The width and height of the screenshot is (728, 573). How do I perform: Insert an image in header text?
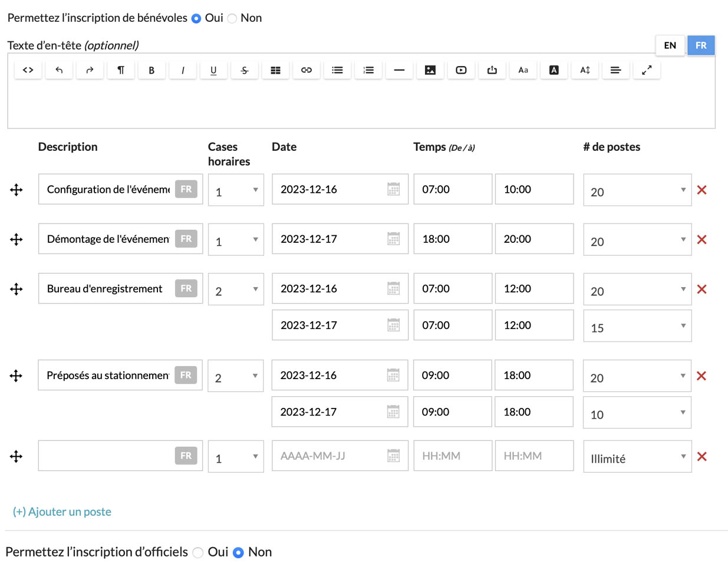pos(430,70)
